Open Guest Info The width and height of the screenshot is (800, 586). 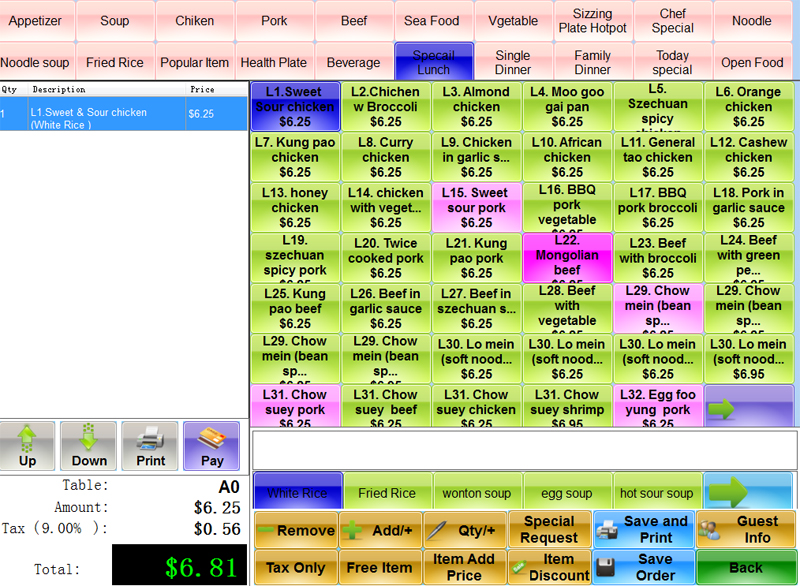(746, 529)
